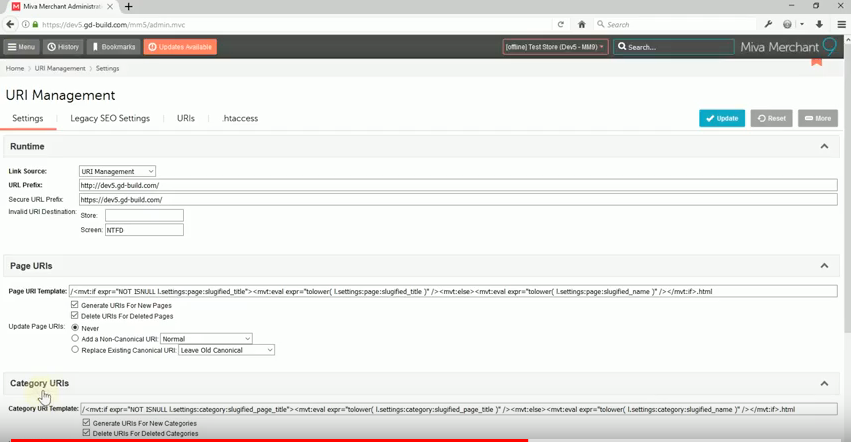The image size is (851, 442).
Task: Open the Leave Old Canonical dropdown
Action: tap(226, 350)
